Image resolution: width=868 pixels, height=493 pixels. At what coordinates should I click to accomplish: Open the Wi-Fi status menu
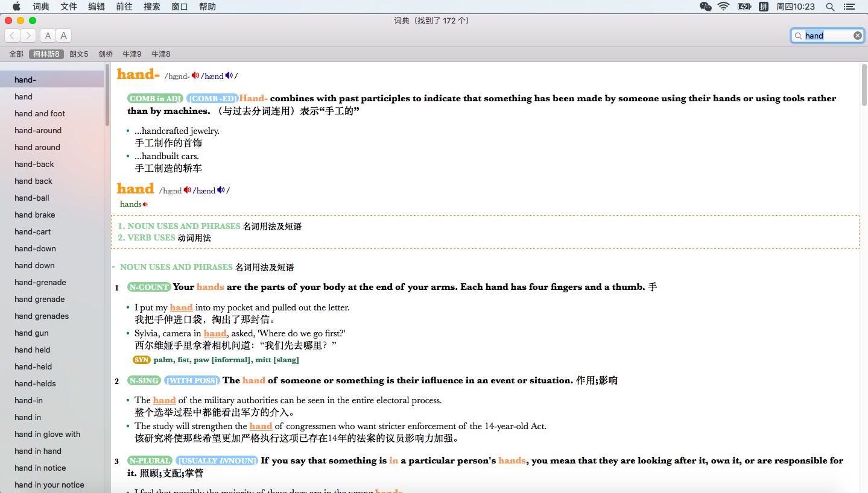point(723,7)
